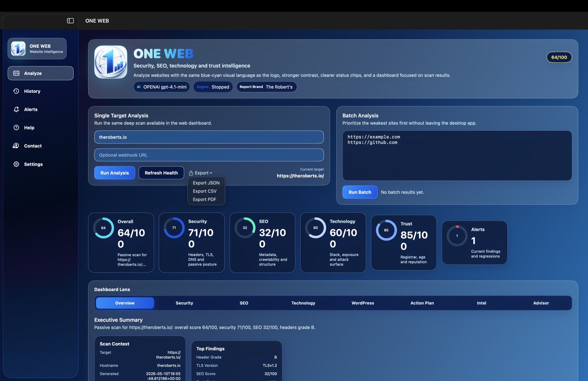Click the current target https://theroberts.io/ link

point(300,176)
